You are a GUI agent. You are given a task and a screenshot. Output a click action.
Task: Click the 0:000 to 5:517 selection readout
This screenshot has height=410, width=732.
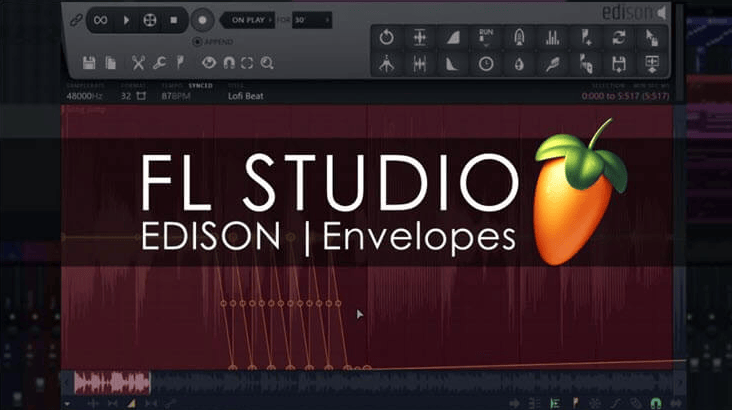pos(626,96)
